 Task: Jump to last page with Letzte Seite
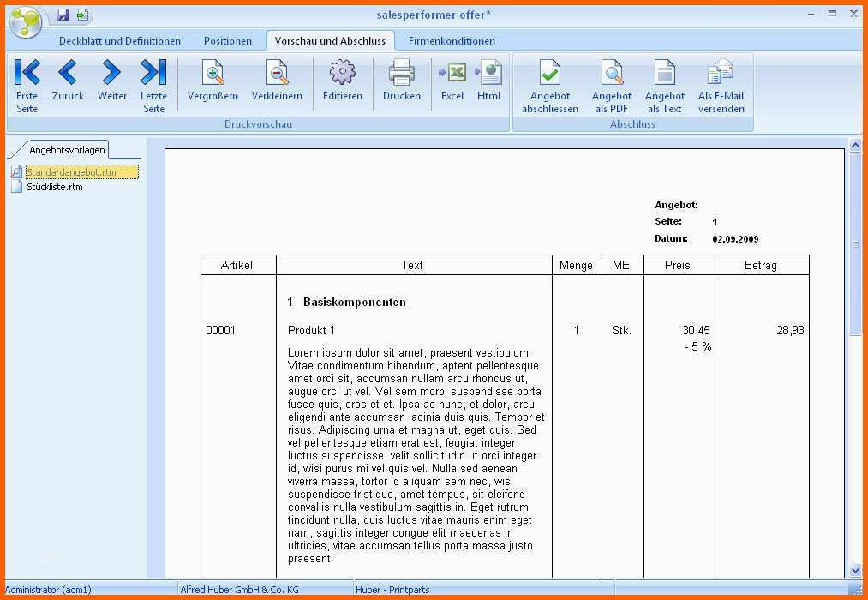[x=153, y=86]
